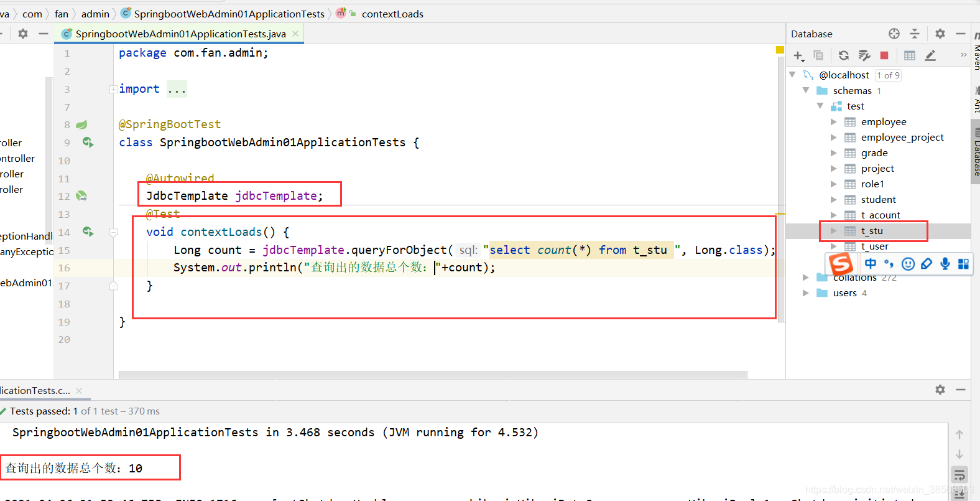The width and height of the screenshot is (980, 501).
Task: Toggle soft-wrap in the run console
Action: click(959, 474)
